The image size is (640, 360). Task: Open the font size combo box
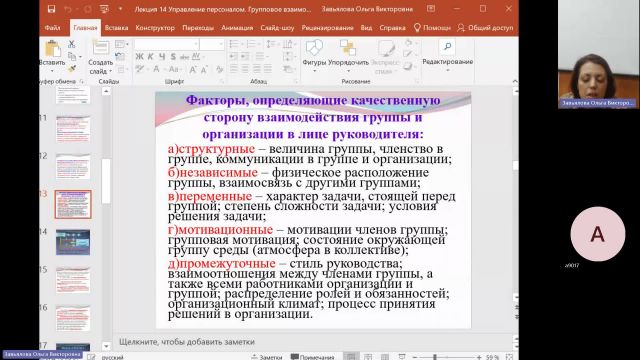point(212,44)
